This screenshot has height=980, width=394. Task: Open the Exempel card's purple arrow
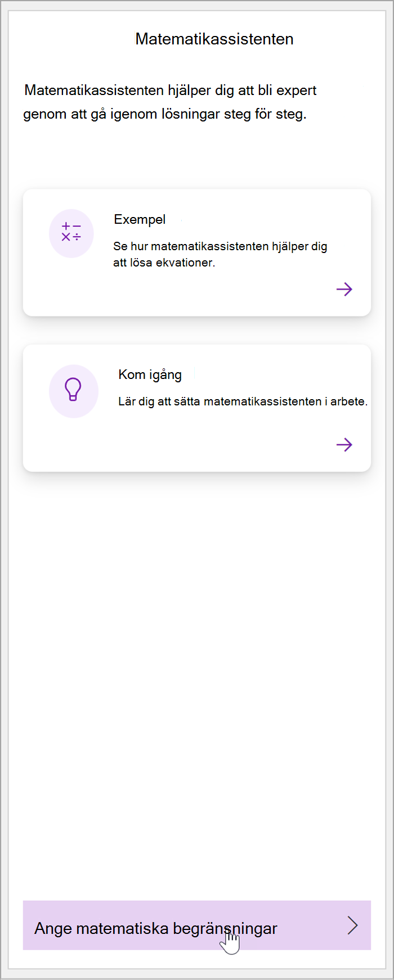coord(344,290)
